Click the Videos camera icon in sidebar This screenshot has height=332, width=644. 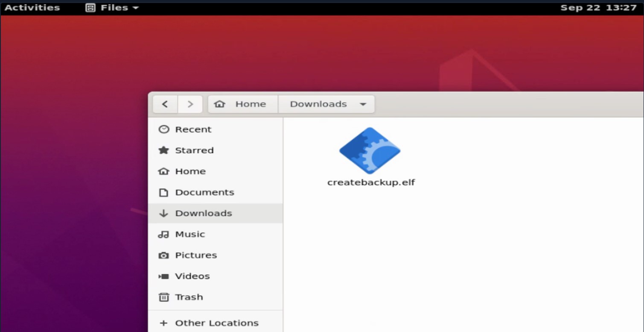coord(164,276)
